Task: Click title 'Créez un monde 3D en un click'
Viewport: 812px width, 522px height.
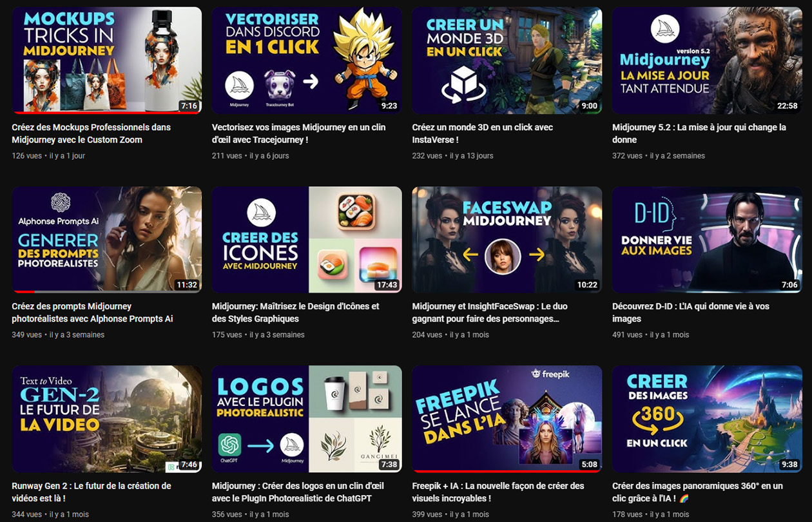Action: [483, 133]
